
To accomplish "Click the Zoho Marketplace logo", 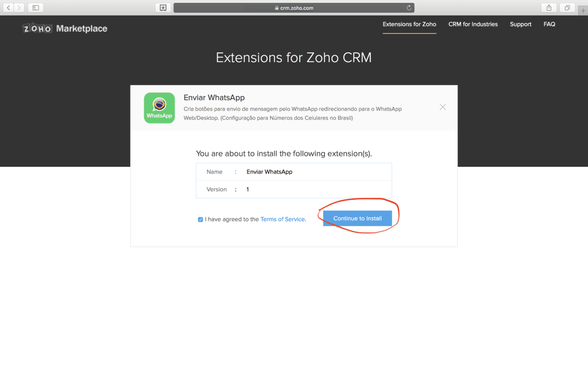I will click(65, 28).
